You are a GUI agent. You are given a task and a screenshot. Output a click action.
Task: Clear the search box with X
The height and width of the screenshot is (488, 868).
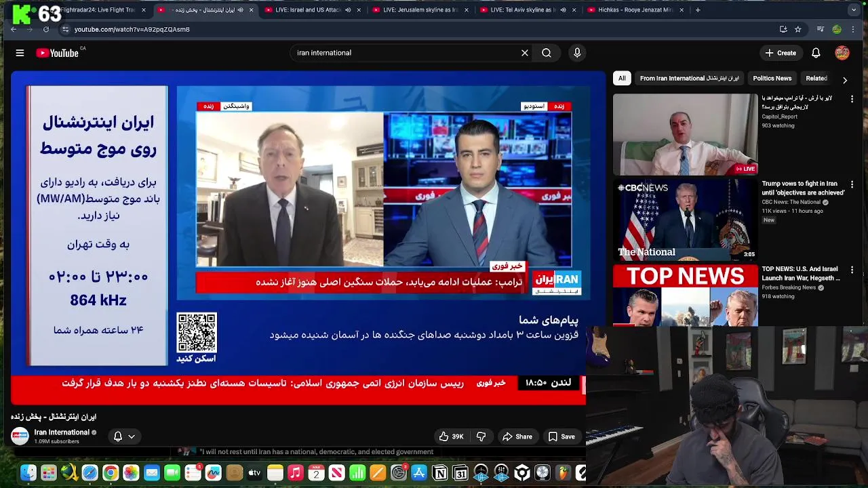524,53
